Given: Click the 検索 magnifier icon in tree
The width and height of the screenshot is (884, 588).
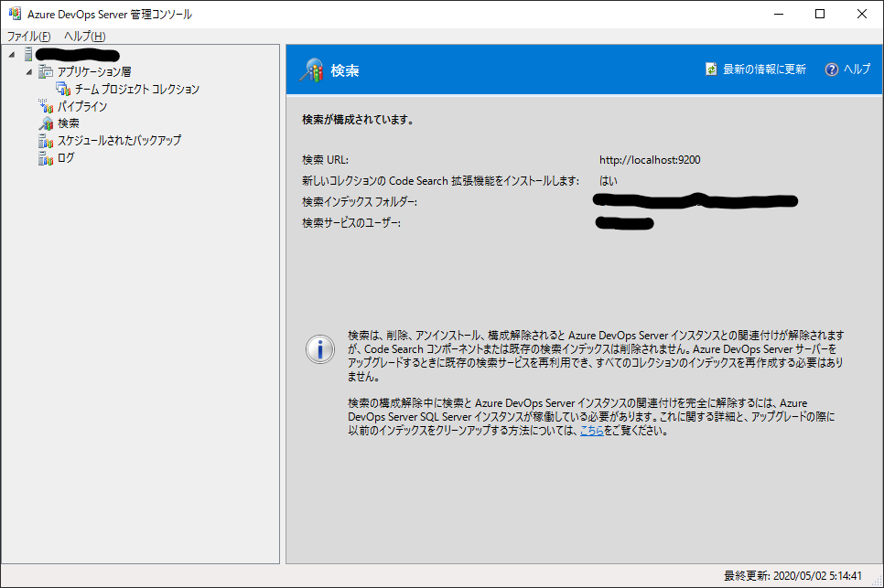Looking at the screenshot, I should pyautogui.click(x=46, y=123).
